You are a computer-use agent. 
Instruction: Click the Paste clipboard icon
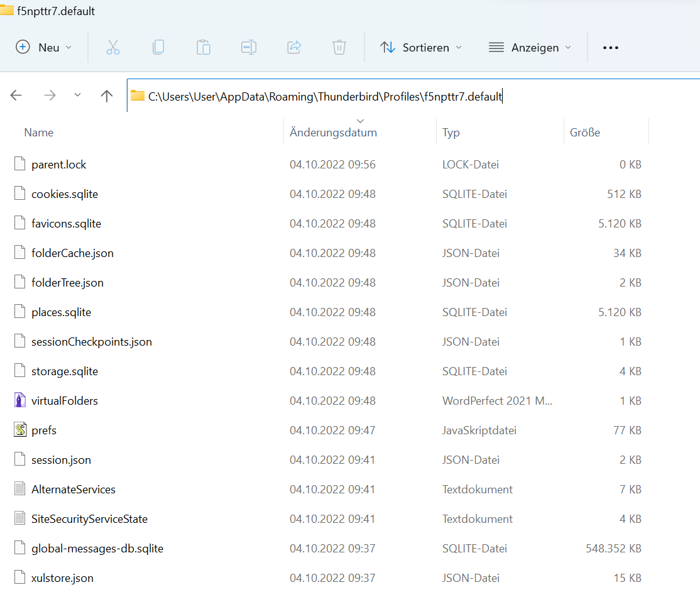[x=203, y=47]
